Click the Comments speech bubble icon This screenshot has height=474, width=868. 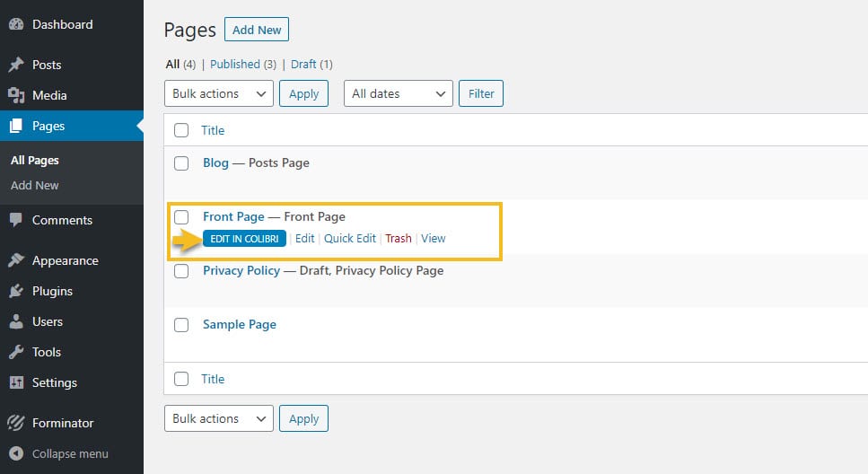17,220
